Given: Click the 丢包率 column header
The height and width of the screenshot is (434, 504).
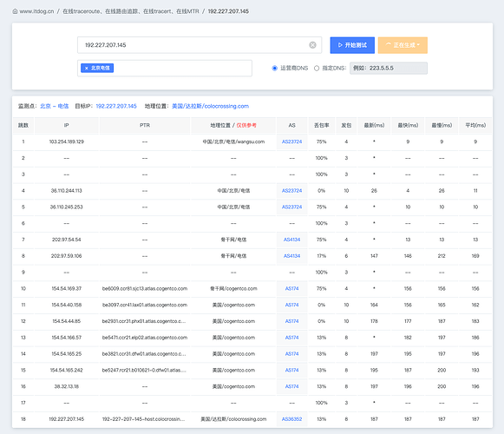Looking at the screenshot, I should click(322, 126).
